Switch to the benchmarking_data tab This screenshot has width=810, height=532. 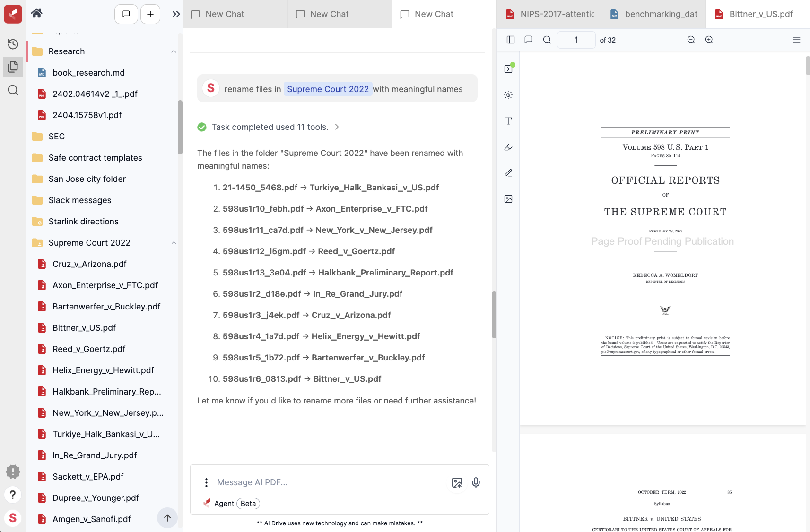click(654, 14)
